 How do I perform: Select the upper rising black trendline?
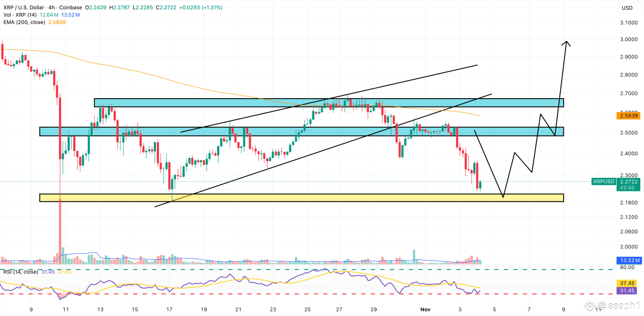[x=329, y=99]
